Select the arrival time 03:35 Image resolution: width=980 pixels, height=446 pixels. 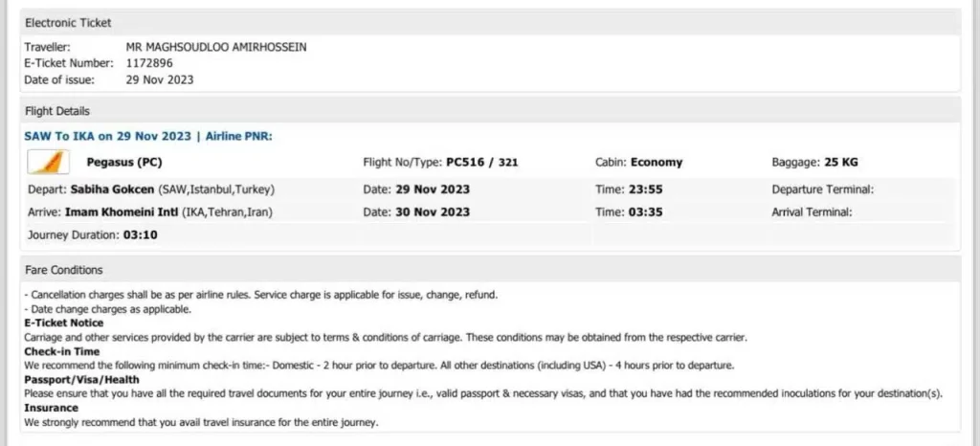646,212
